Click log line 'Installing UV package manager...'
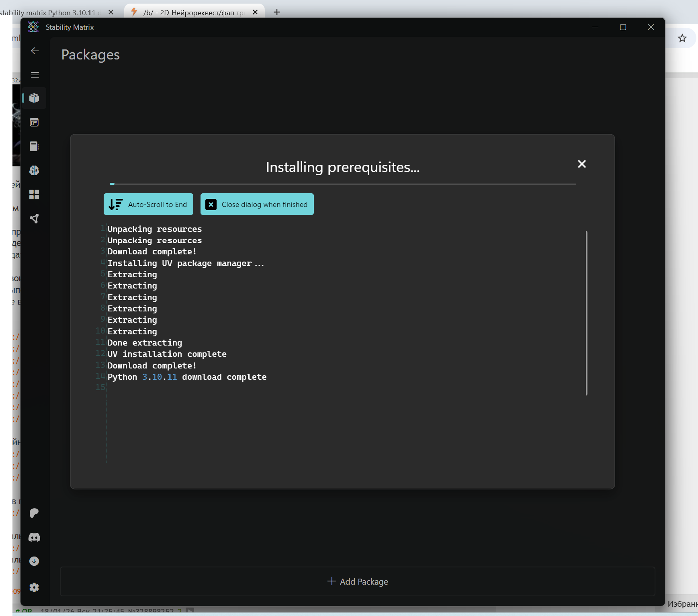This screenshot has height=616, width=698. tap(186, 263)
